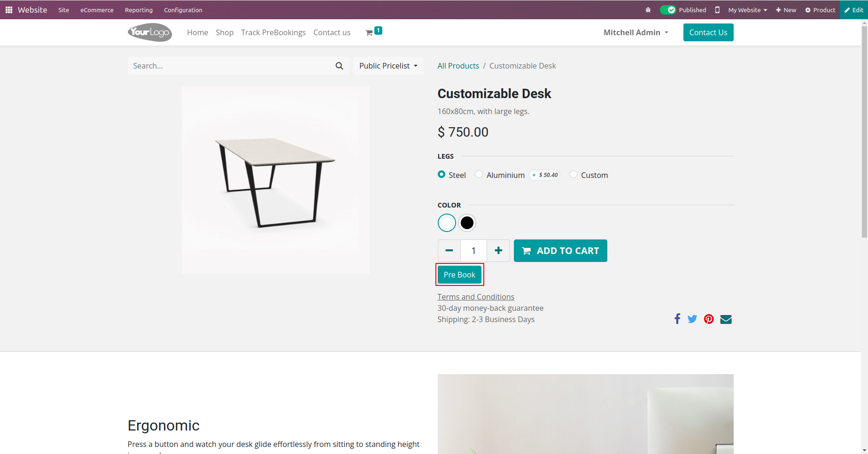The width and height of the screenshot is (868, 454).
Task: Toggle the Published switch
Action: click(667, 10)
